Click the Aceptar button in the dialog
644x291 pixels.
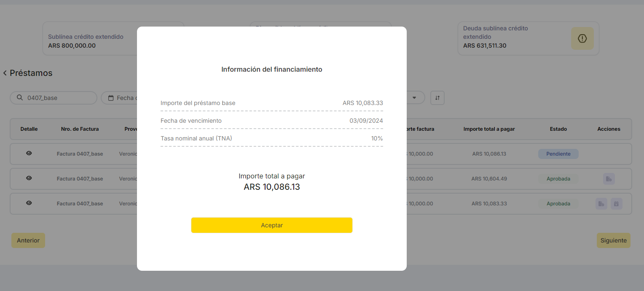click(x=271, y=225)
